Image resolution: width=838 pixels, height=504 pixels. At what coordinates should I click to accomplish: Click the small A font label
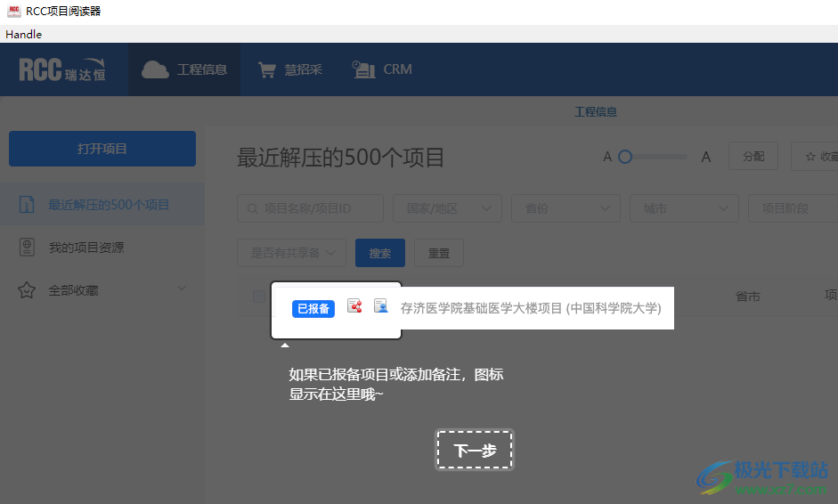pos(607,157)
